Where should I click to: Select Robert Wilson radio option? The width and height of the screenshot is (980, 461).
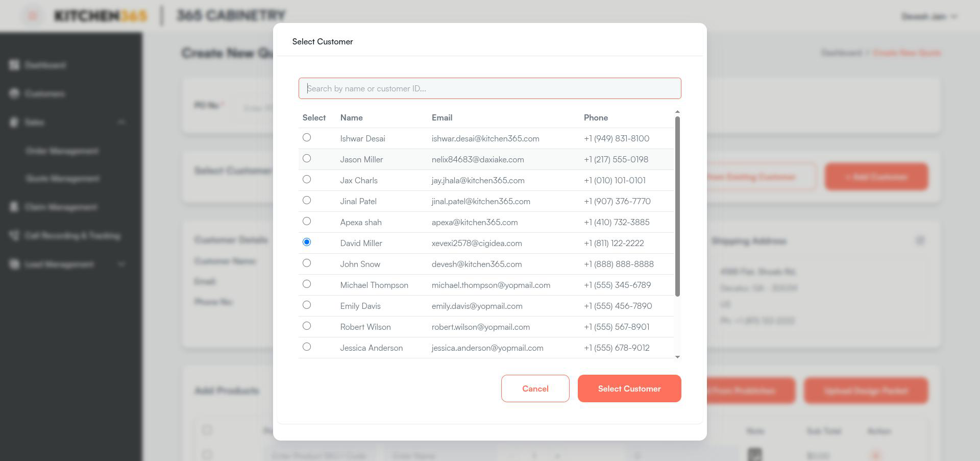tap(307, 326)
